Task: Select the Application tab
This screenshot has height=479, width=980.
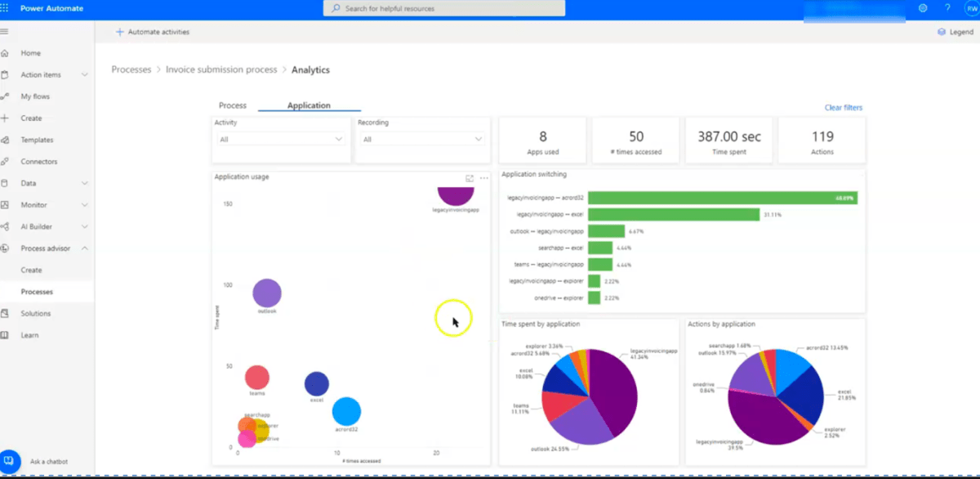Action: pos(309,105)
